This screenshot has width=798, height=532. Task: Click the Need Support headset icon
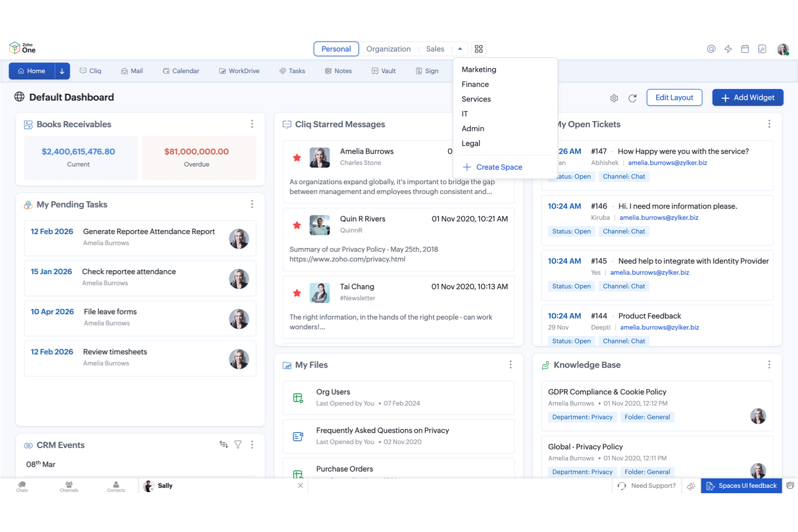point(622,486)
